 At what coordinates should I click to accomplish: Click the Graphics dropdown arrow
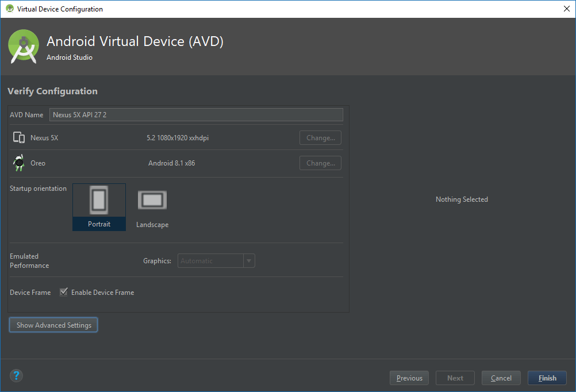(x=249, y=261)
